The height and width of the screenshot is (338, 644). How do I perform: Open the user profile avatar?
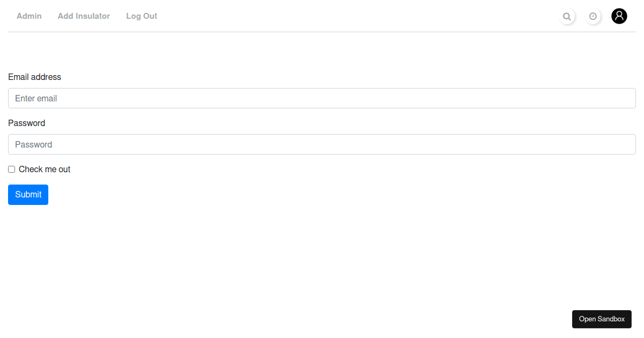pyautogui.click(x=619, y=16)
